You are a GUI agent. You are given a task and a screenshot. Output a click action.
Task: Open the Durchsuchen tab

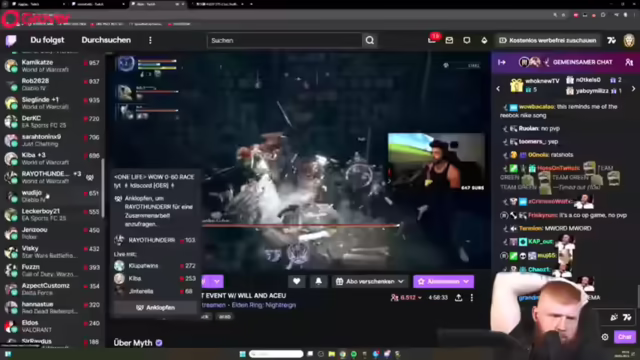(x=106, y=40)
